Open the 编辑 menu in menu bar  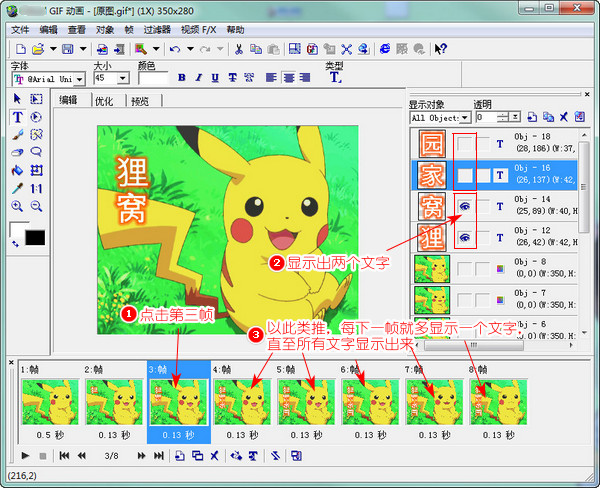[48, 30]
